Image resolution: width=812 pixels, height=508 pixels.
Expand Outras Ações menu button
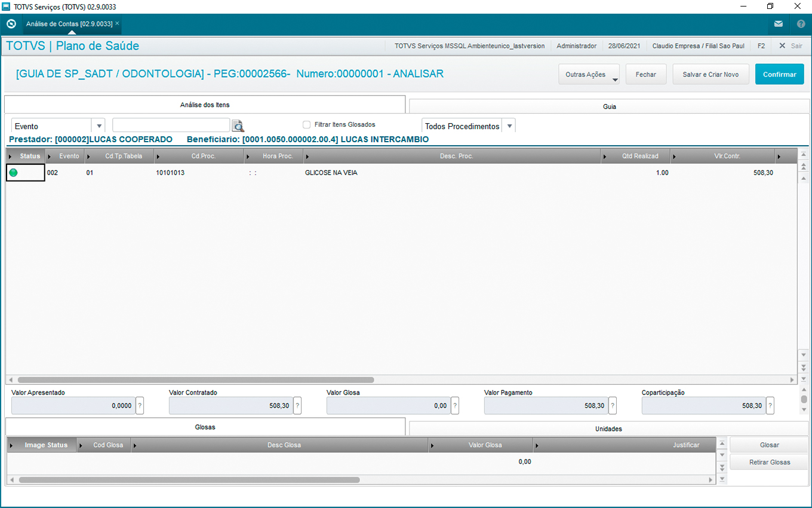click(589, 75)
